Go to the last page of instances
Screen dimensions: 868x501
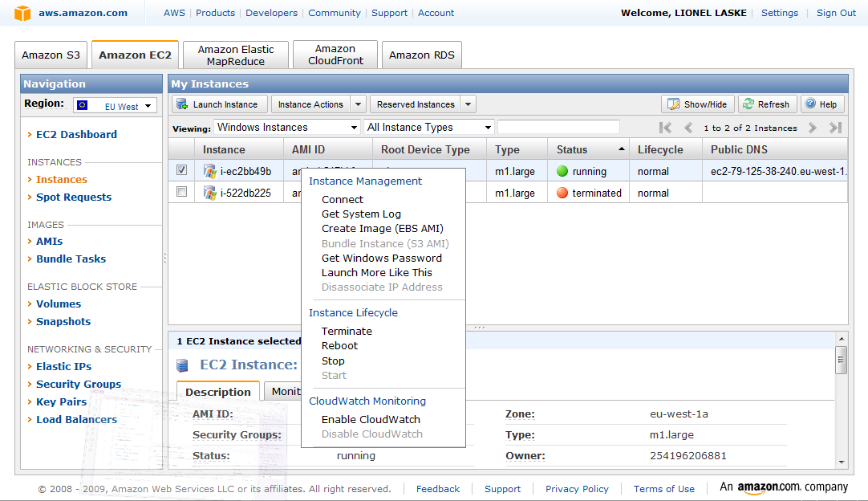[835, 128]
